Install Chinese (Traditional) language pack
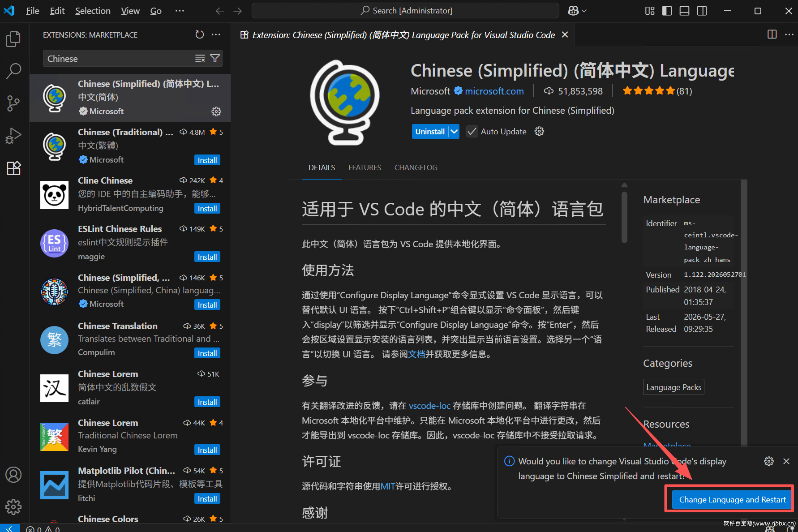Screen dimensions: 798x532 pos(207,160)
